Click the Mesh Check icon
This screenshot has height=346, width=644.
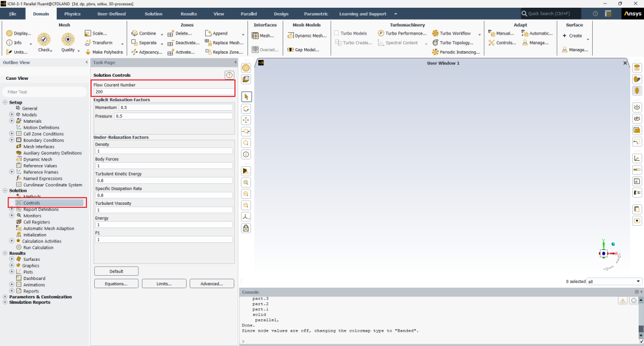[x=44, y=39]
